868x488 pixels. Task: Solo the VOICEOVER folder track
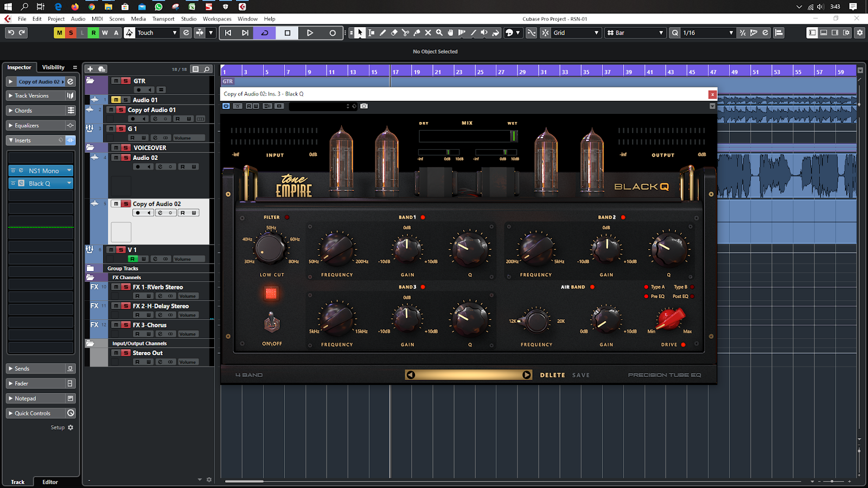coord(125,147)
